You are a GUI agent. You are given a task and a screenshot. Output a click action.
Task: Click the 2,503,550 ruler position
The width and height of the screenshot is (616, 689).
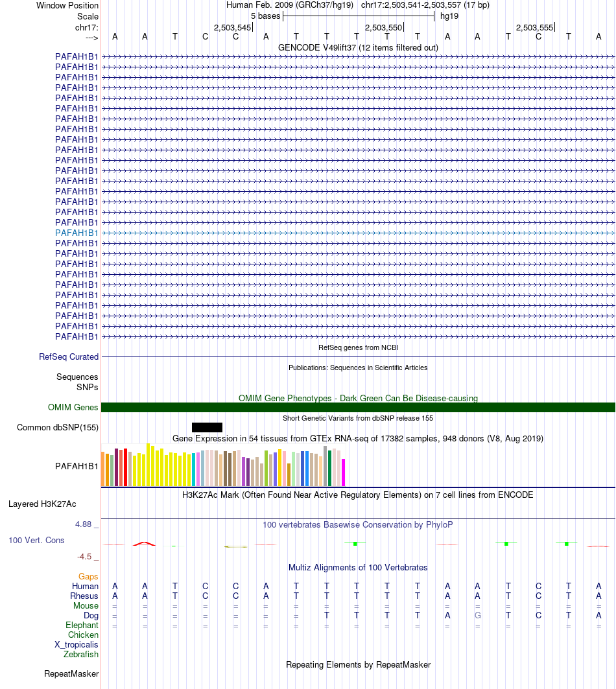383,27
